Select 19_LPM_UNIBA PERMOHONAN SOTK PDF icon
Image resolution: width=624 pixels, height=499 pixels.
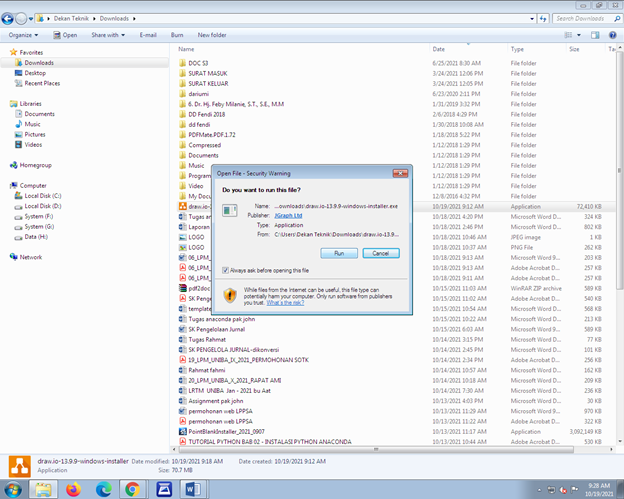coord(183,360)
